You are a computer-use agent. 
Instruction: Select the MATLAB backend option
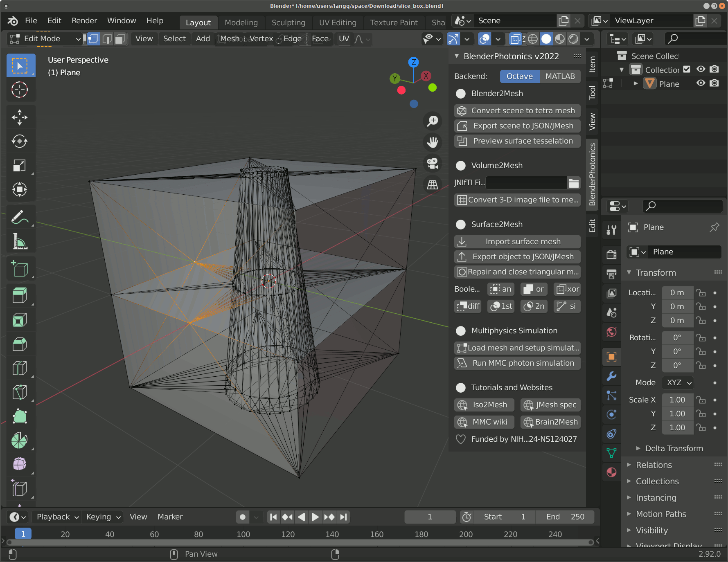tap(560, 76)
